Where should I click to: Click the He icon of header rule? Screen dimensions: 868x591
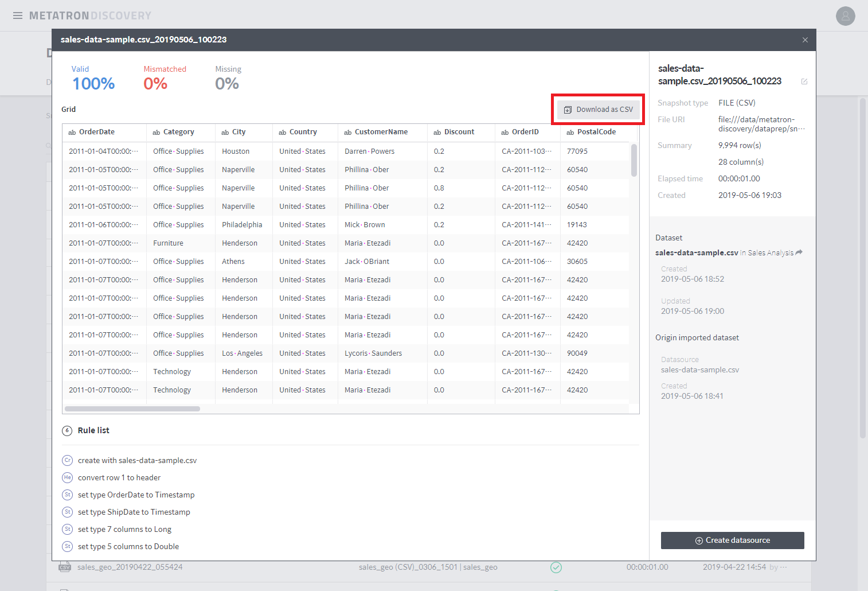point(68,477)
